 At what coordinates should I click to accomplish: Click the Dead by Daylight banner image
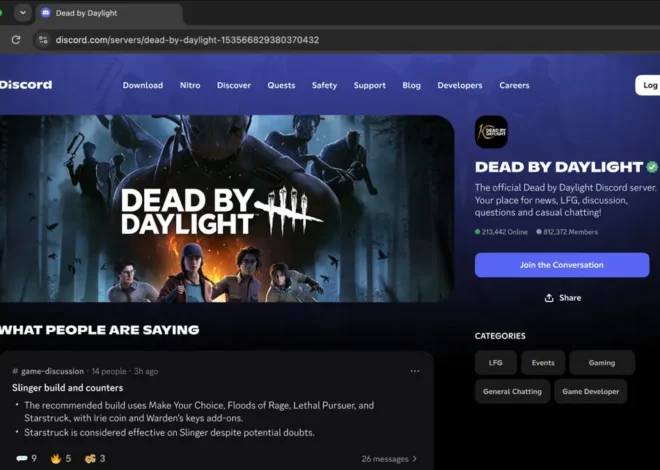point(226,208)
